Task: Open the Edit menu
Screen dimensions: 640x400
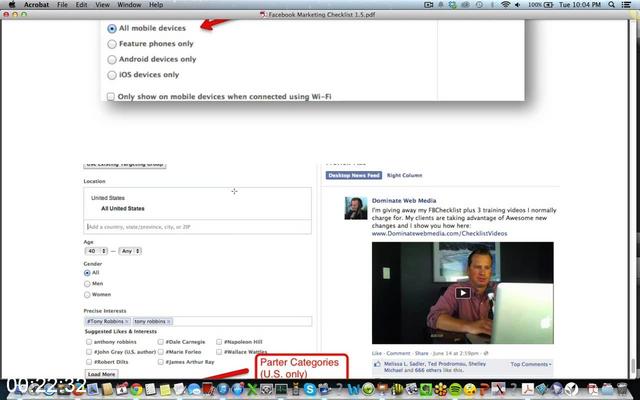Action: (x=81, y=4)
